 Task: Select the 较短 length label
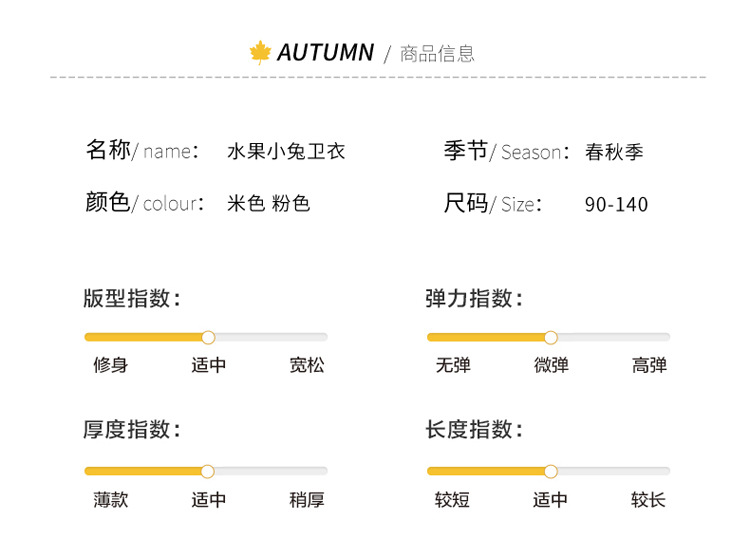click(x=453, y=499)
